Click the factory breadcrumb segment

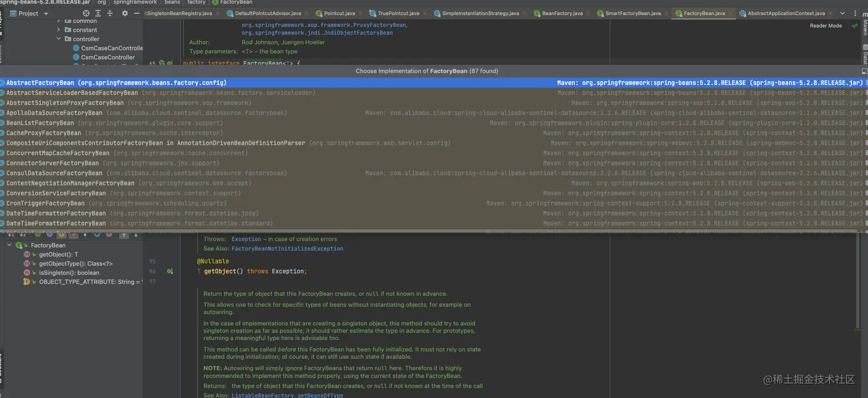tap(196, 2)
